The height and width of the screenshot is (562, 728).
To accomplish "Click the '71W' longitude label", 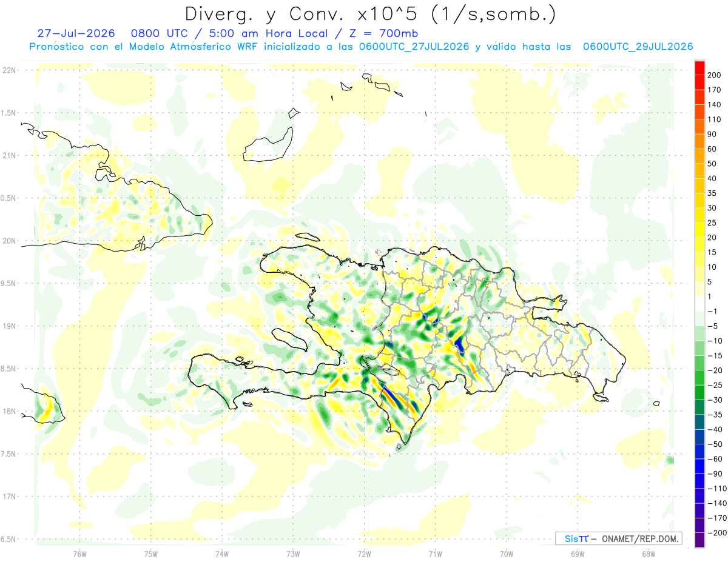I will (x=435, y=553).
